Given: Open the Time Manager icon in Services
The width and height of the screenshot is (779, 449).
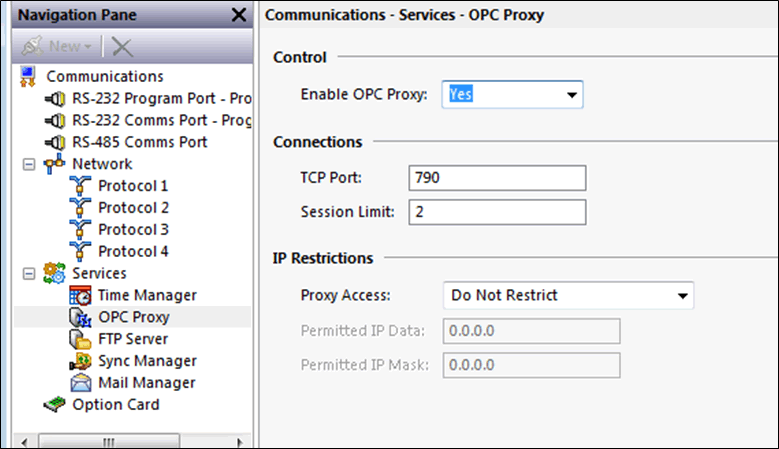Looking at the screenshot, I should pyautogui.click(x=80, y=296).
